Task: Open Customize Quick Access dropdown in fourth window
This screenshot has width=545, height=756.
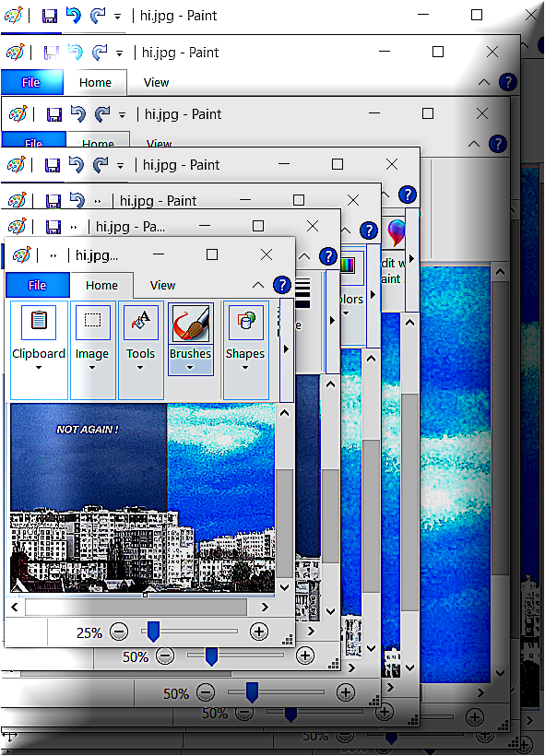Action: (120, 166)
